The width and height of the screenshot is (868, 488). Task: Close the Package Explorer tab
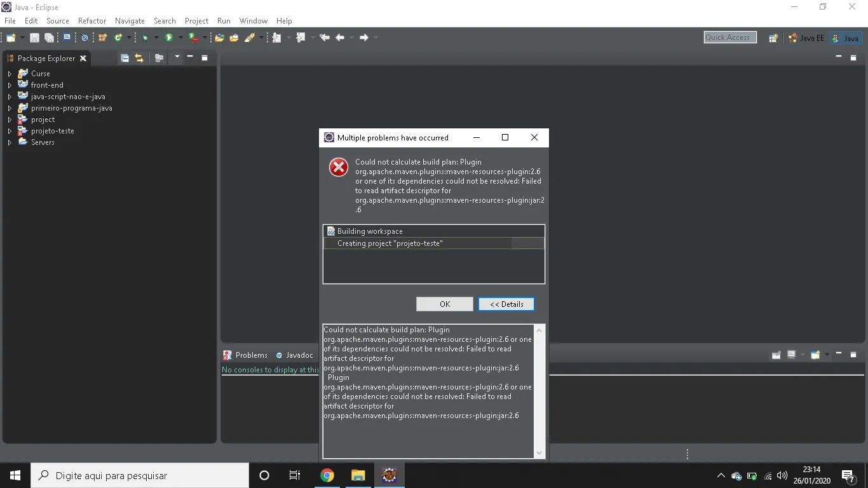(83, 58)
